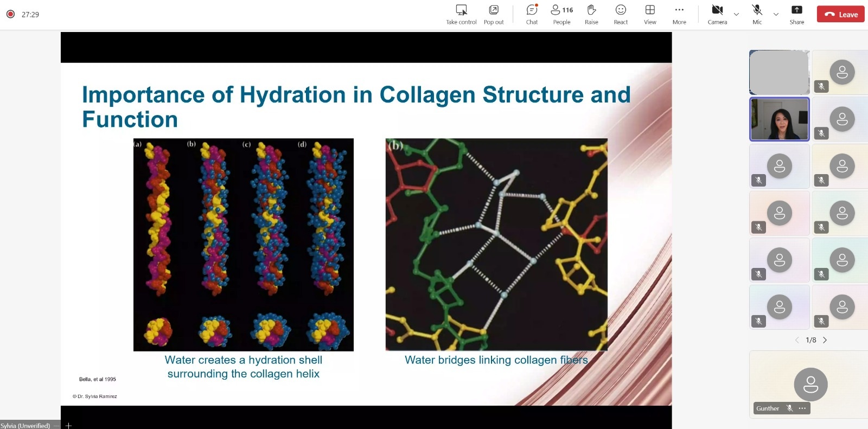Click the '1/8' participant page indicator

click(x=811, y=340)
